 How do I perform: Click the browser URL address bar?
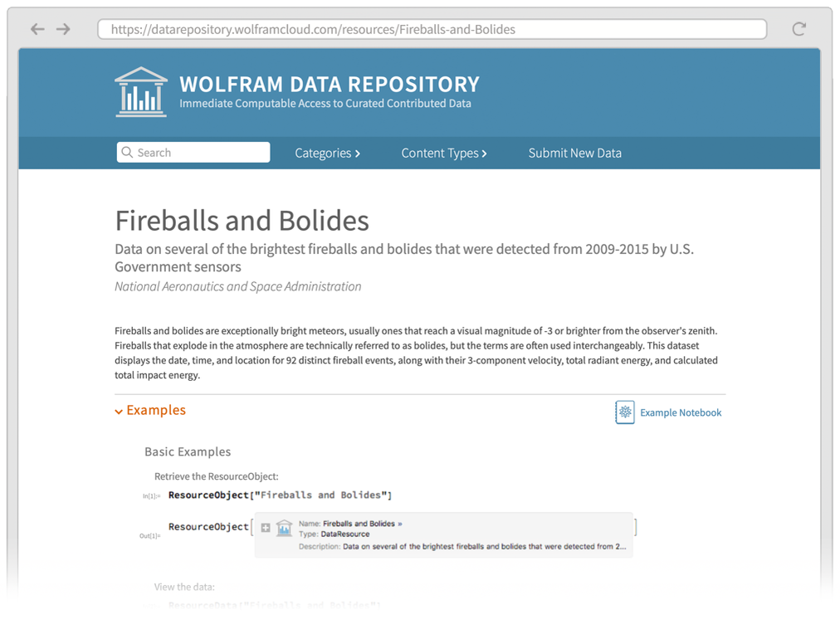(x=432, y=29)
